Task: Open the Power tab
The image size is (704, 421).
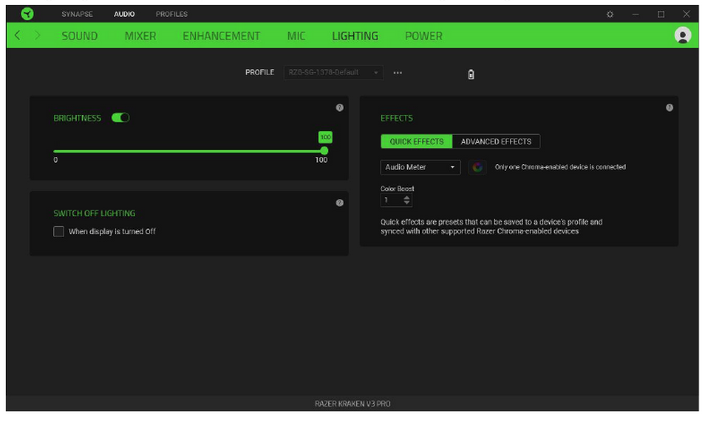Action: [x=424, y=36]
